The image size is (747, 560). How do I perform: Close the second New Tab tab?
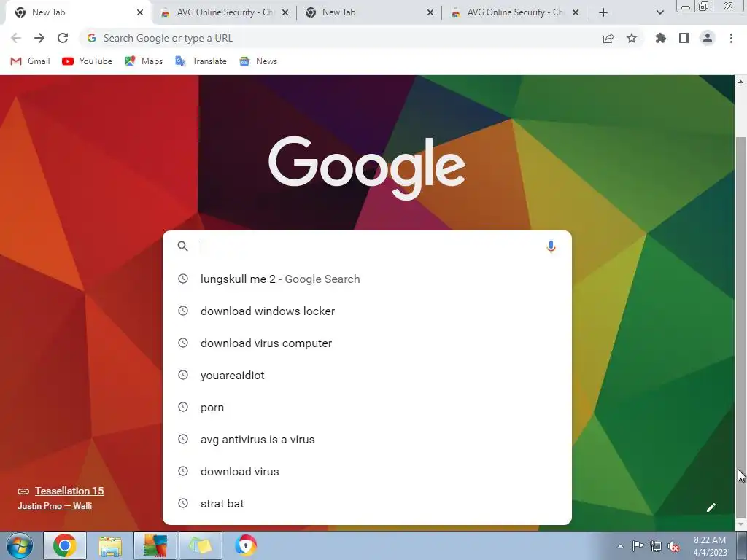click(x=430, y=12)
